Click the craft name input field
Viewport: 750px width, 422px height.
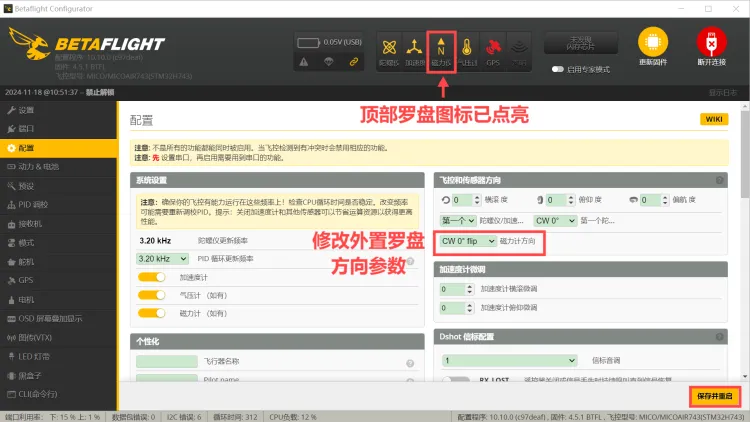166,361
